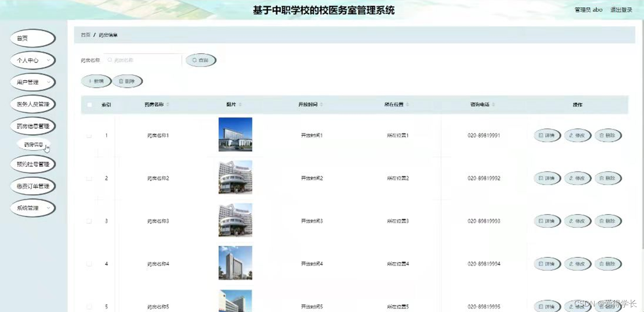This screenshot has height=312, width=644.
Task: Open 医务人员管理 in the sidebar
Action: (x=33, y=104)
